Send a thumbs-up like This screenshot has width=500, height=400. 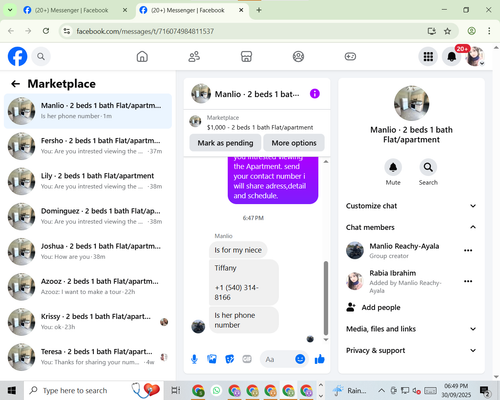319,359
